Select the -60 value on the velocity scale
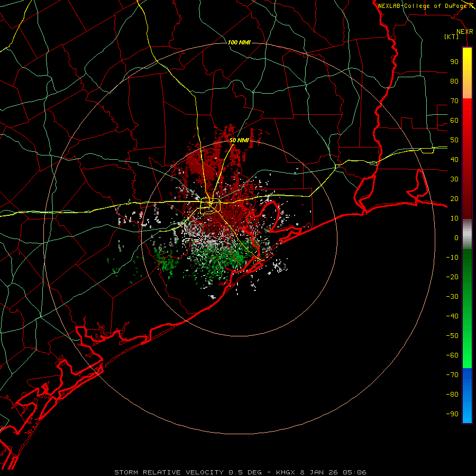The height and width of the screenshot is (476, 476). pyautogui.click(x=452, y=355)
